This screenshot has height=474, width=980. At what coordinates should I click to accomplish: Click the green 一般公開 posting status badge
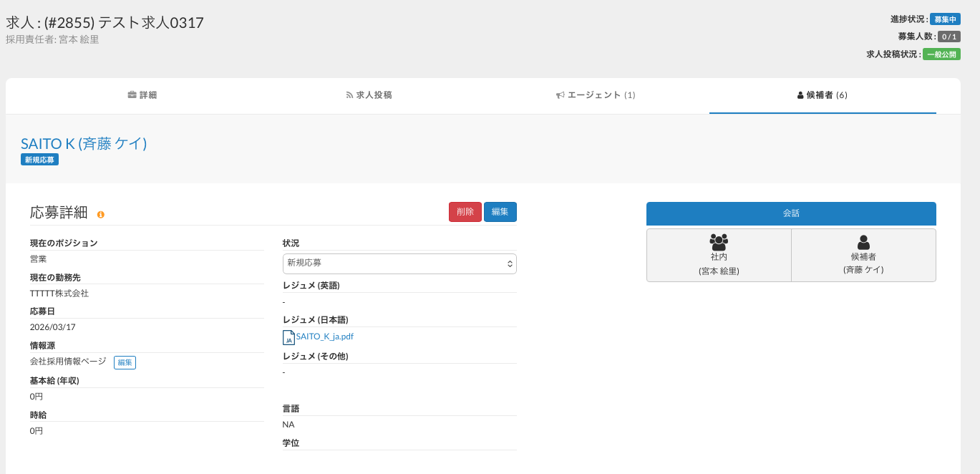[x=941, y=54]
